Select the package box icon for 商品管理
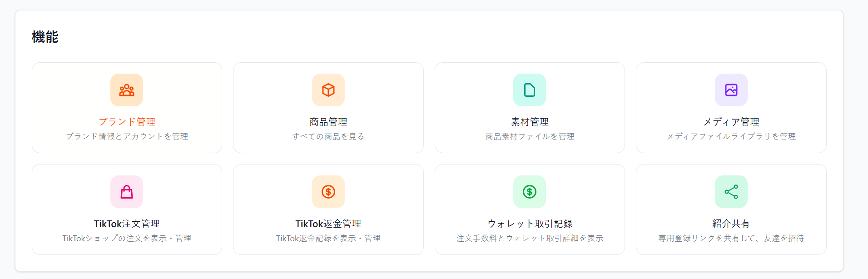The image size is (868, 279). click(328, 90)
